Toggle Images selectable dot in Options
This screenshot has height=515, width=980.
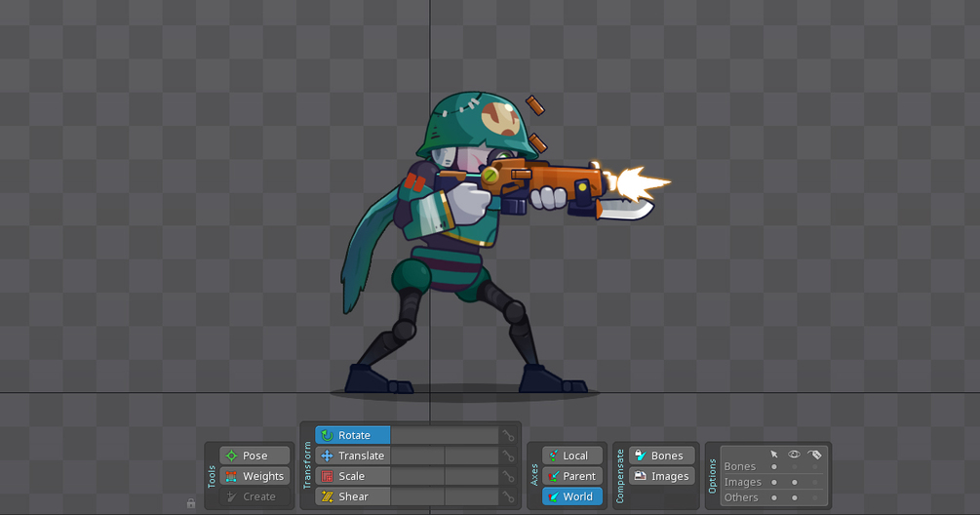(x=774, y=483)
